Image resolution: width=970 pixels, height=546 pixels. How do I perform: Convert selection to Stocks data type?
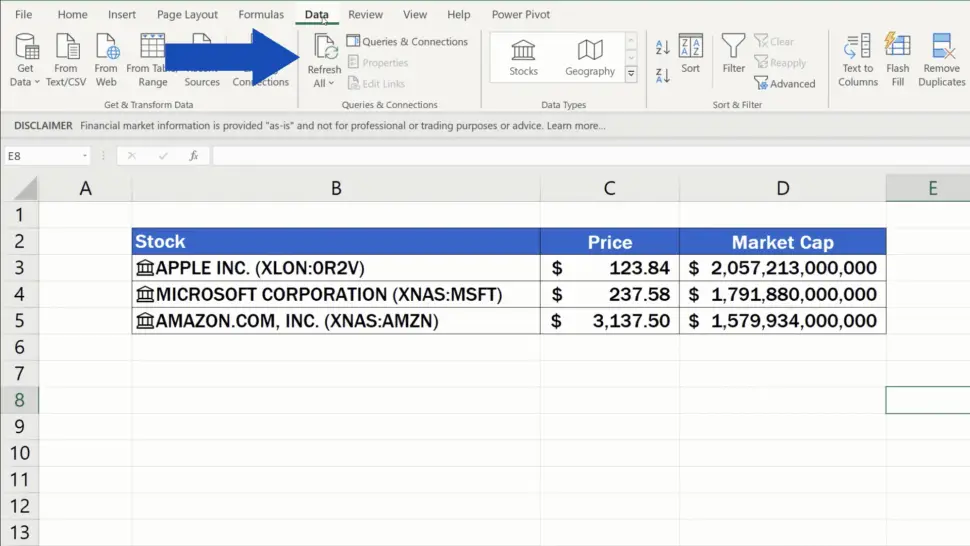click(x=523, y=58)
